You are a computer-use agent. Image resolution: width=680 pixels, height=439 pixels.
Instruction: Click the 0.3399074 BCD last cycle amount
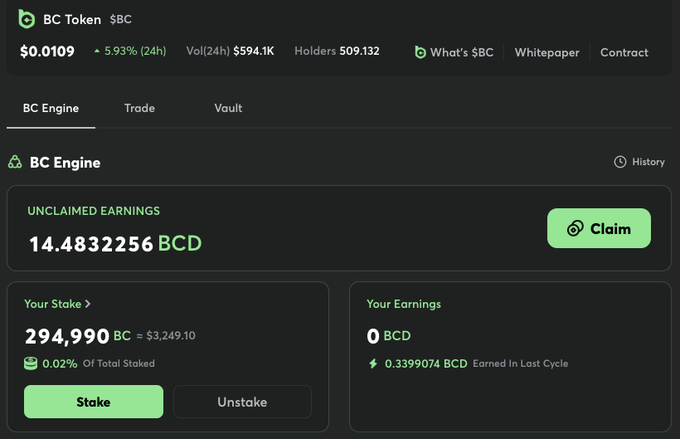point(426,364)
